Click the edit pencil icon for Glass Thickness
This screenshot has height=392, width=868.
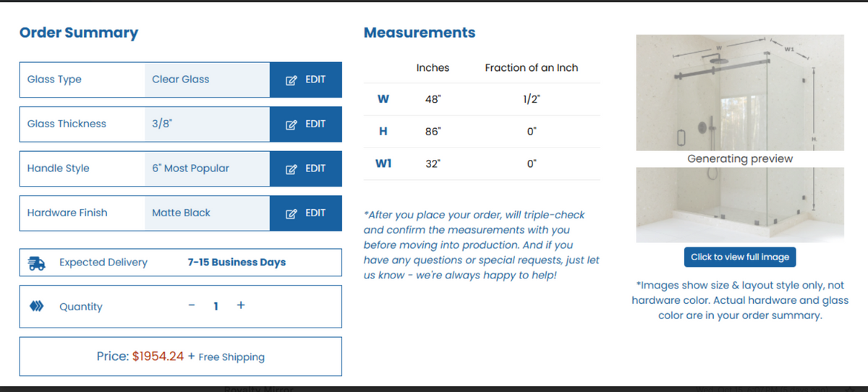292,124
